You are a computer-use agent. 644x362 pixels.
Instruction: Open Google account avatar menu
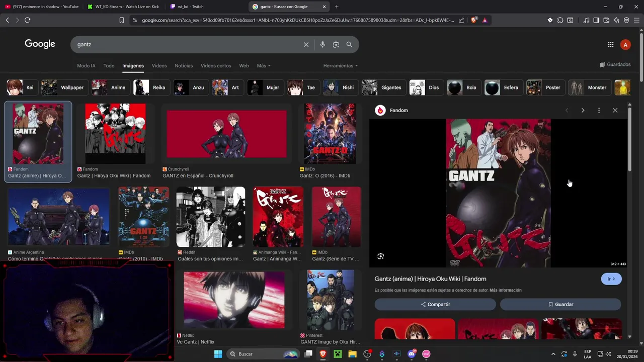[x=625, y=45]
